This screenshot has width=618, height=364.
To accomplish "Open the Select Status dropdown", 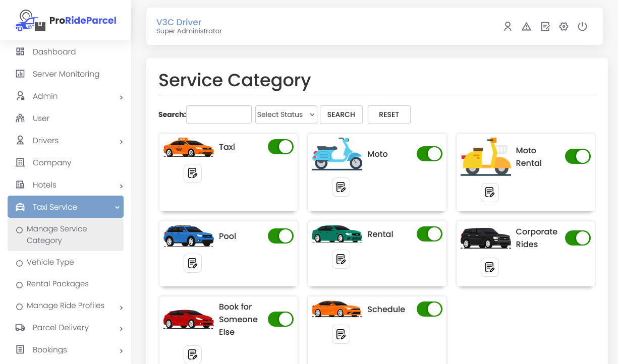I will click(286, 114).
